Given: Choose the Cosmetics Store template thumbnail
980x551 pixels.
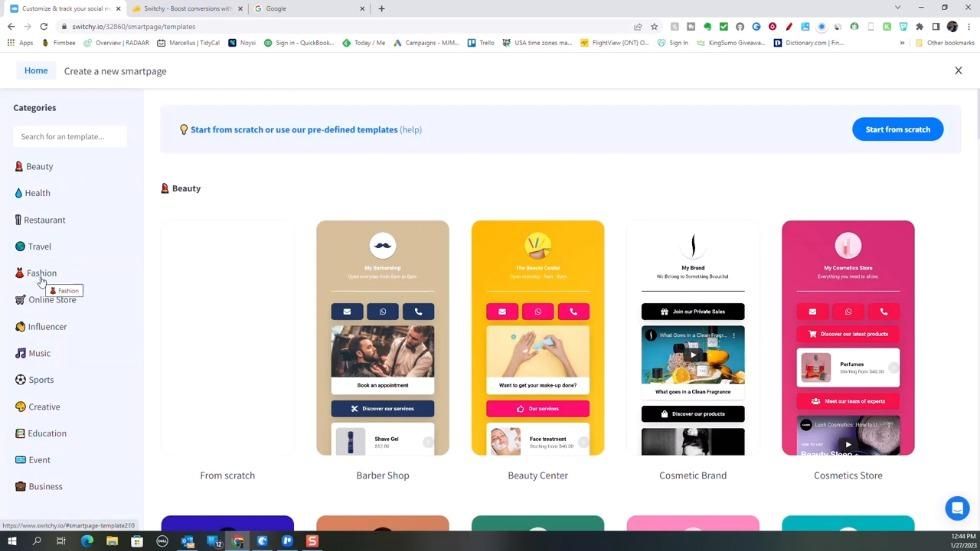Looking at the screenshot, I should pos(848,338).
